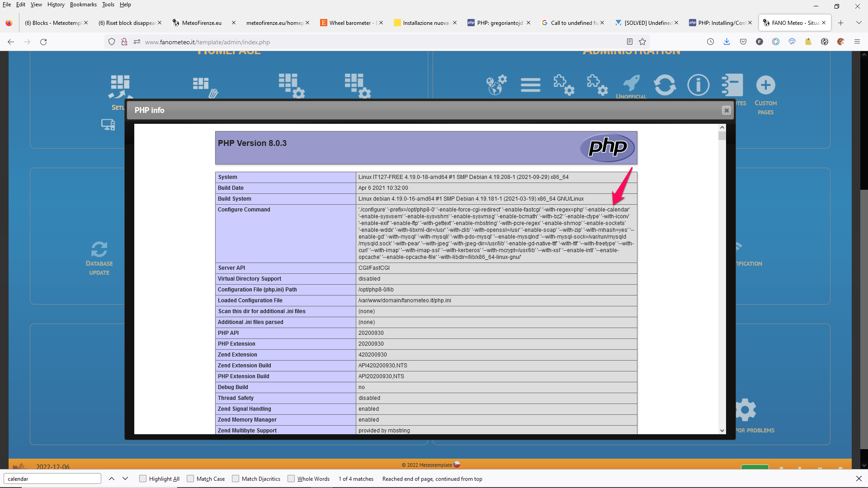Close the PHP info dialog
Image resolution: width=868 pixels, height=488 pixels.
pyautogui.click(x=726, y=110)
